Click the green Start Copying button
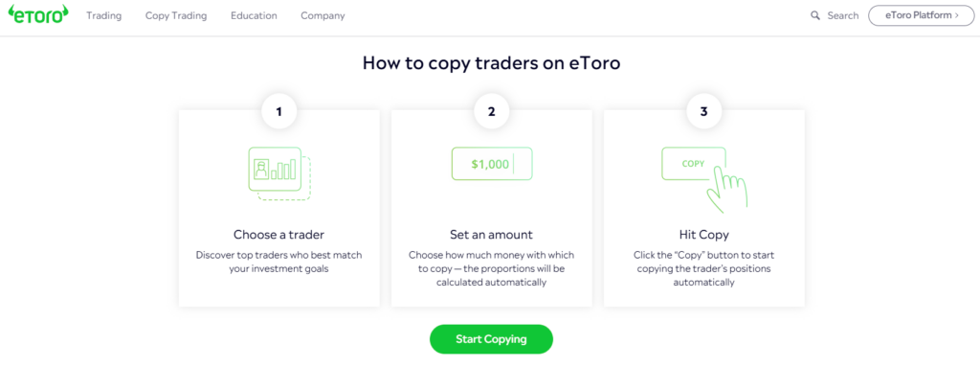The height and width of the screenshot is (367, 980). (x=491, y=339)
